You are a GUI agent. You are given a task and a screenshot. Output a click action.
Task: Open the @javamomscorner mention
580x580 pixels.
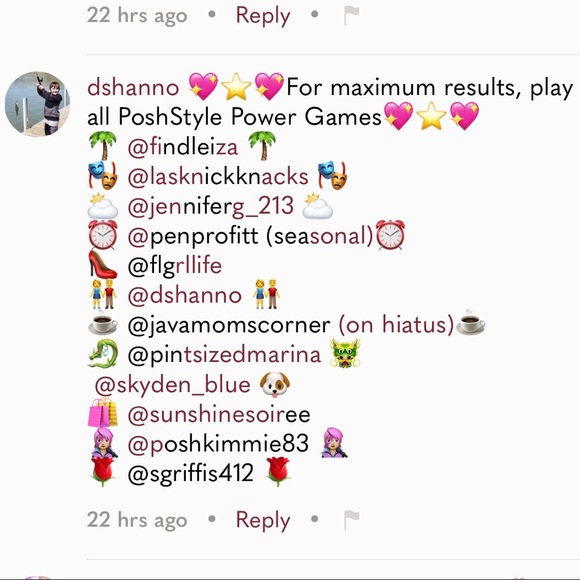click(229, 325)
